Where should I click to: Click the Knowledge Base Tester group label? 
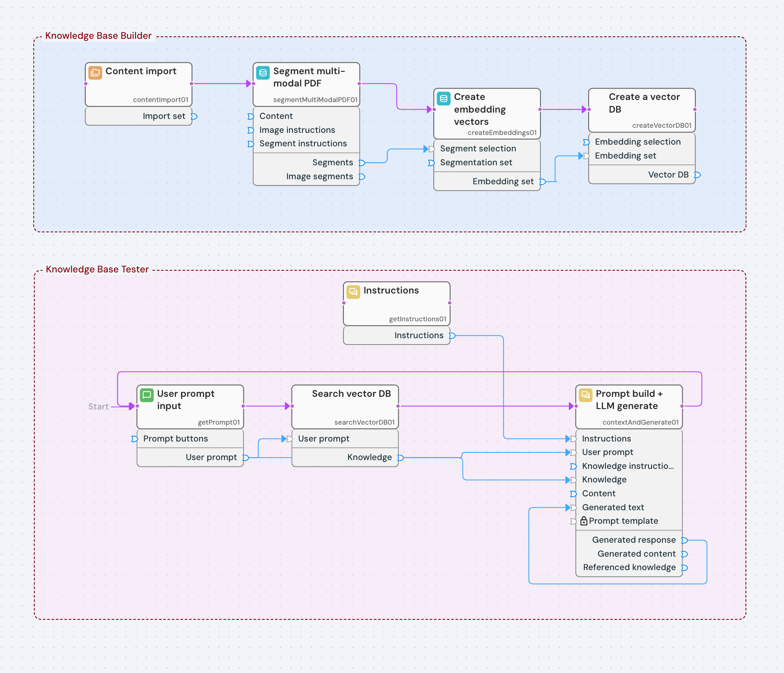pyautogui.click(x=97, y=269)
